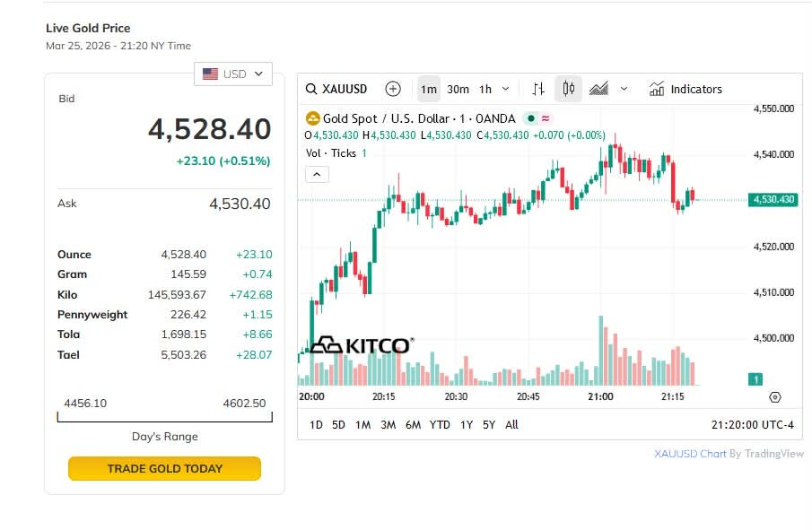Click the Kitco logo on chart

(362, 345)
